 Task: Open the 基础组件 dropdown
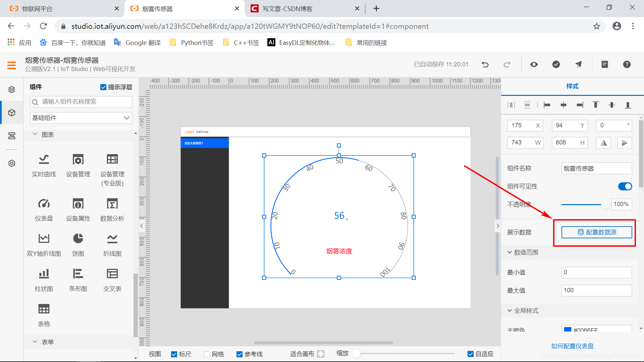81,118
